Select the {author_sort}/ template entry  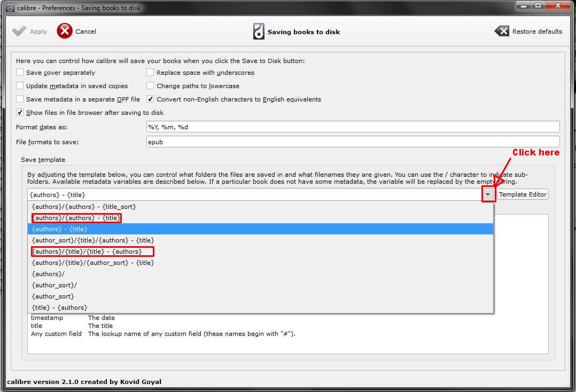click(x=260, y=285)
